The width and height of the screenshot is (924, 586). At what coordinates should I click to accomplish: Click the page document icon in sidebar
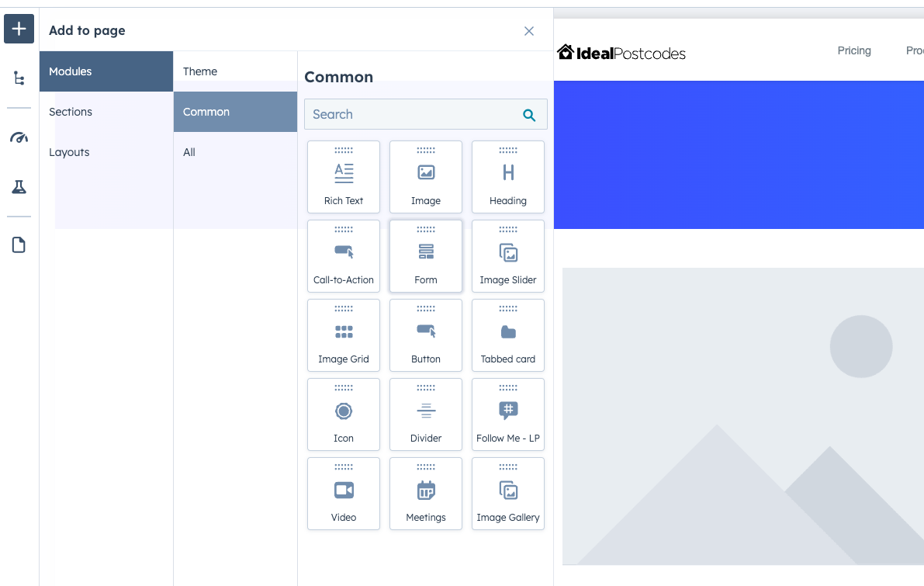[x=18, y=244]
